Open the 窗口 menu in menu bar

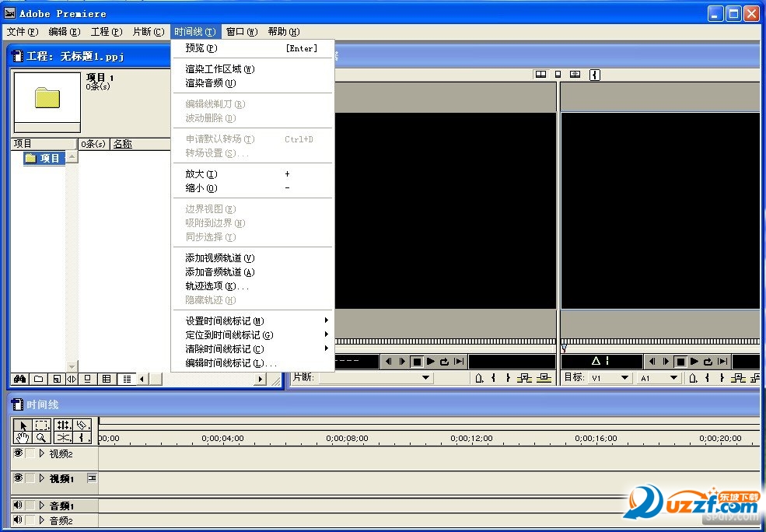pos(240,32)
